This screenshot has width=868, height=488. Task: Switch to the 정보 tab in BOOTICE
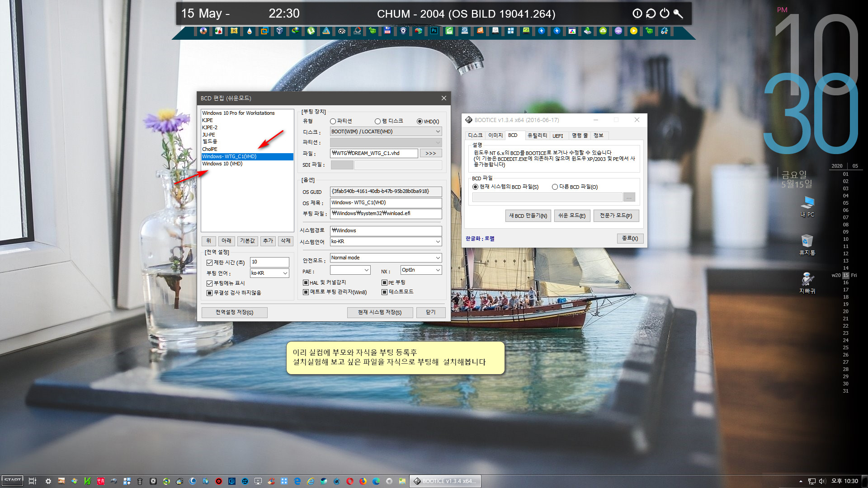pyautogui.click(x=599, y=136)
